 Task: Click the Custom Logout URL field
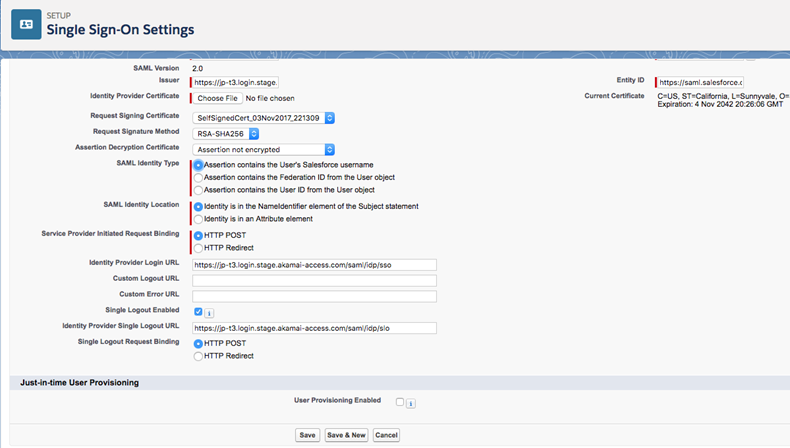click(314, 281)
